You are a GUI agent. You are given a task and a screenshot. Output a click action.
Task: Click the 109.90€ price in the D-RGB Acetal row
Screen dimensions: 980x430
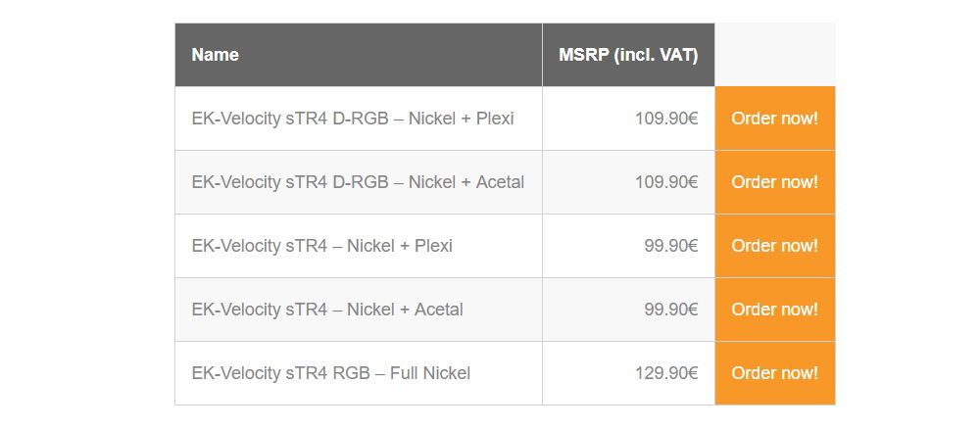pos(666,182)
